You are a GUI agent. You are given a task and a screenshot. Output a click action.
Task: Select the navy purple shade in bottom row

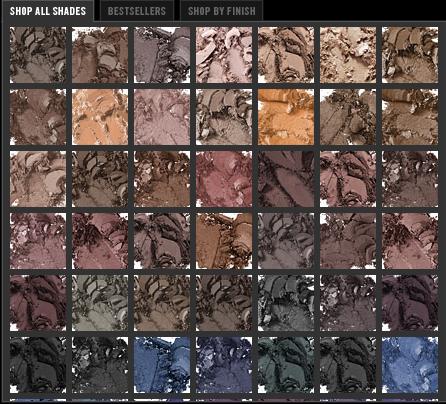click(224, 365)
